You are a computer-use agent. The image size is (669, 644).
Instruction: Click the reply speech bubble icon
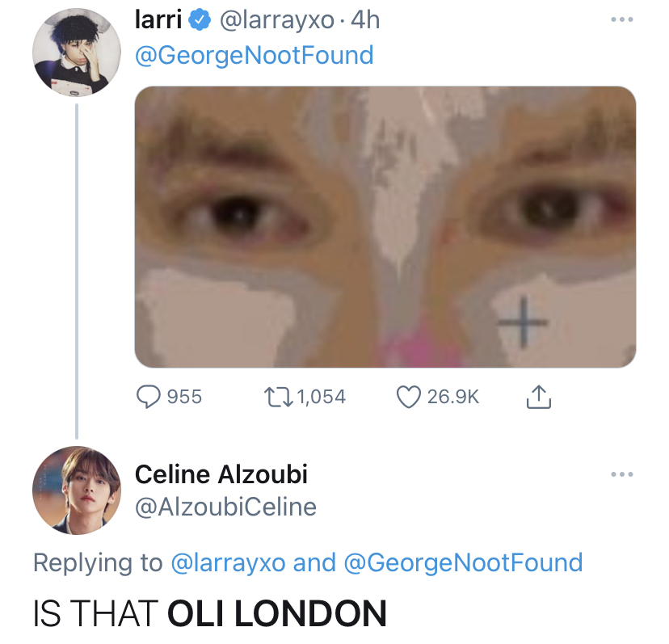coord(149,396)
